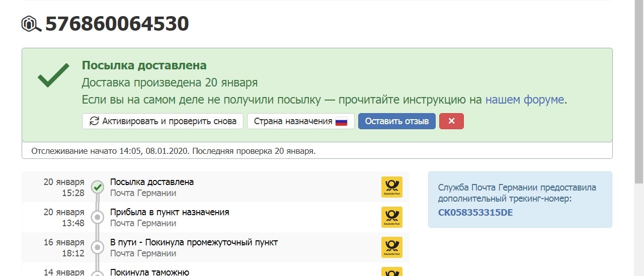Click the package search icon beside tracking number
Image resolution: width=644 pixels, height=276 pixels.
pyautogui.click(x=31, y=24)
